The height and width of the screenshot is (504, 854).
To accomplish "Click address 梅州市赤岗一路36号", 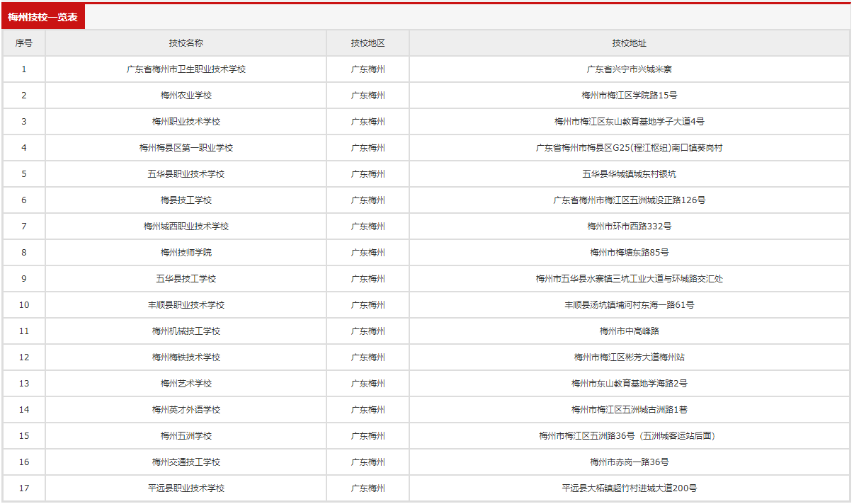I will [630, 462].
